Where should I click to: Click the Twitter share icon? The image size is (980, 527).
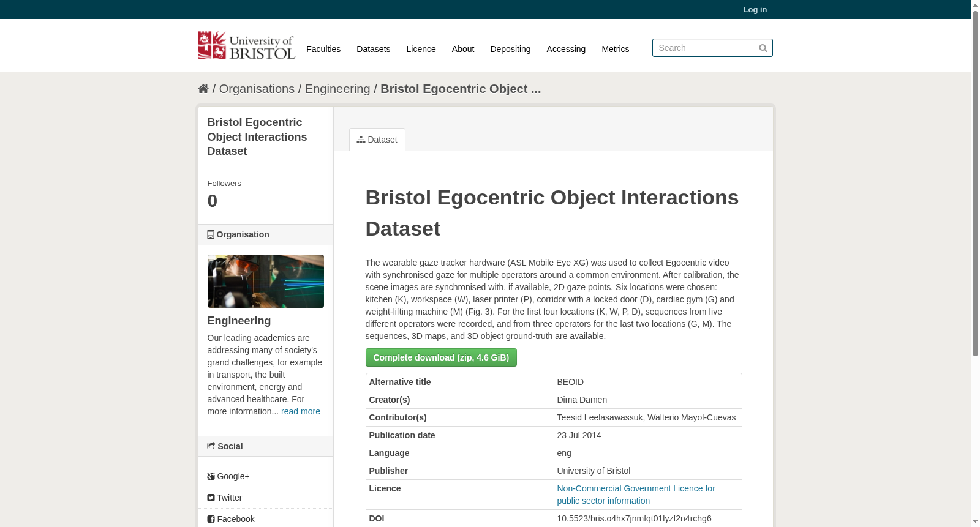211,498
